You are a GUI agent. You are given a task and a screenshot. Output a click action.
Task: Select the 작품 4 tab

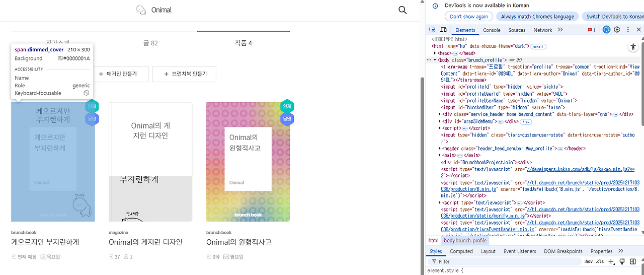tap(244, 43)
